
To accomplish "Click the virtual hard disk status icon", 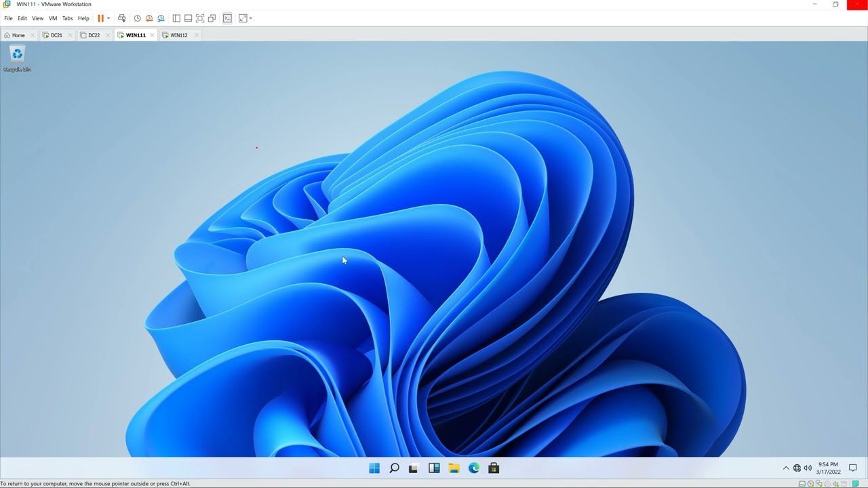I will tap(802, 483).
